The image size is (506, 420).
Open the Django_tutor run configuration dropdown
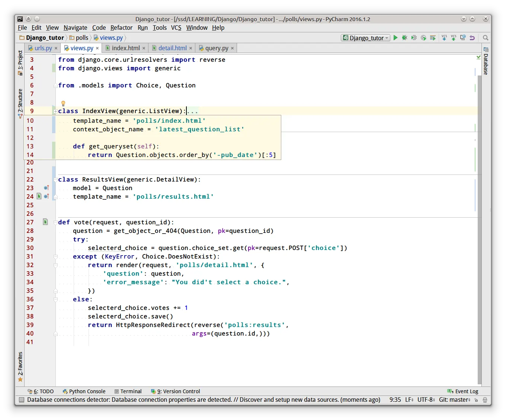[365, 38]
